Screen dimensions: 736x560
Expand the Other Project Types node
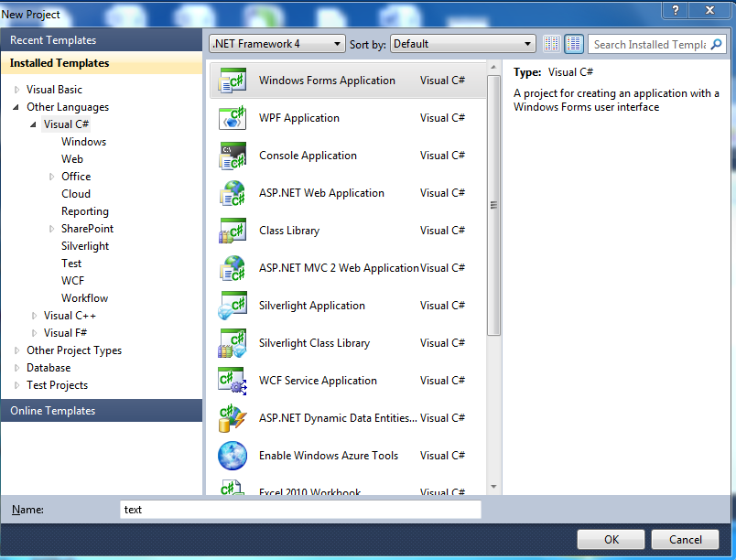coord(16,350)
